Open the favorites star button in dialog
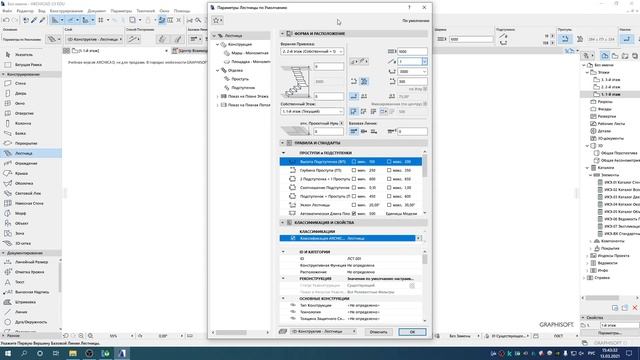Viewport: 640px width, 360px height. [x=217, y=20]
